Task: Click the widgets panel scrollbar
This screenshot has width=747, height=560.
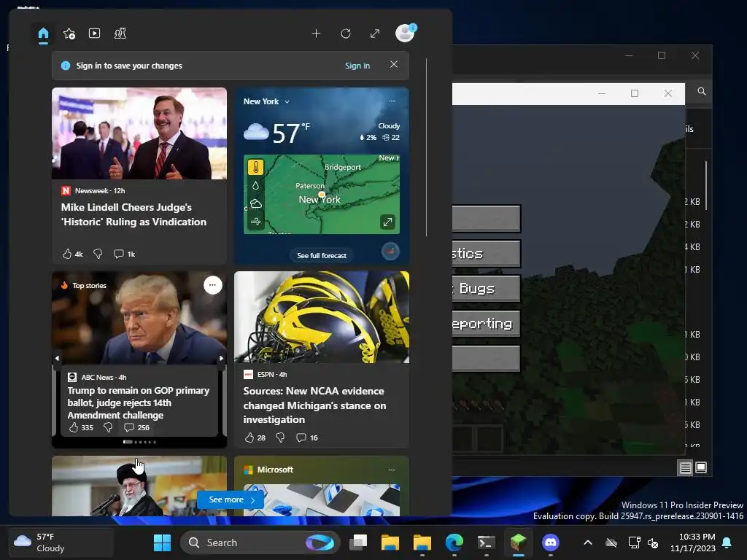Action: [x=426, y=147]
